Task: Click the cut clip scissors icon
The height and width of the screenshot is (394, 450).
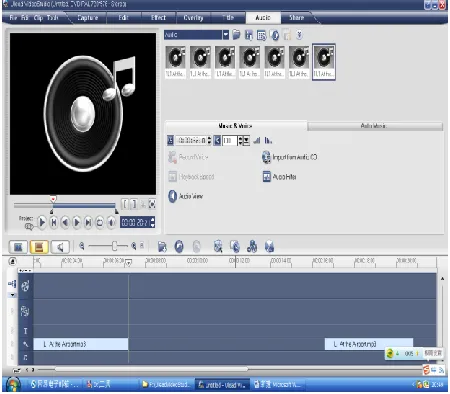Action: click(143, 204)
